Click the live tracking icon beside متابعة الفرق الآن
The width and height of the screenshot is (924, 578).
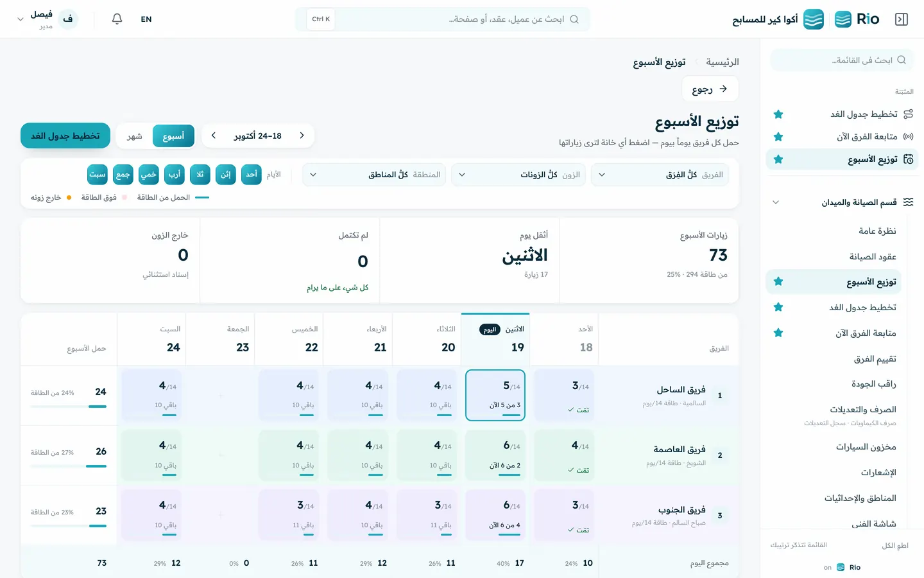(908, 137)
